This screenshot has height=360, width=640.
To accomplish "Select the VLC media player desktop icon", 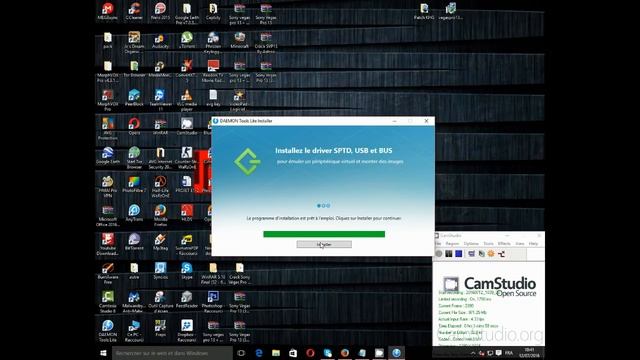I will (187, 100).
